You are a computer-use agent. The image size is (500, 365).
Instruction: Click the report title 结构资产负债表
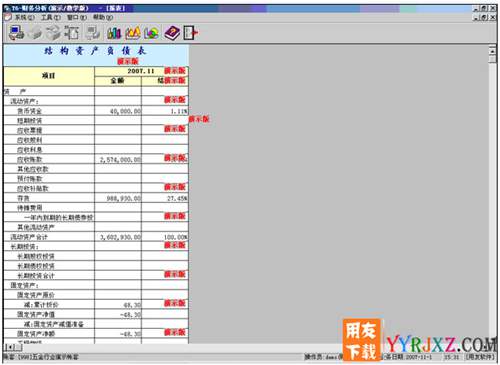[x=95, y=51]
